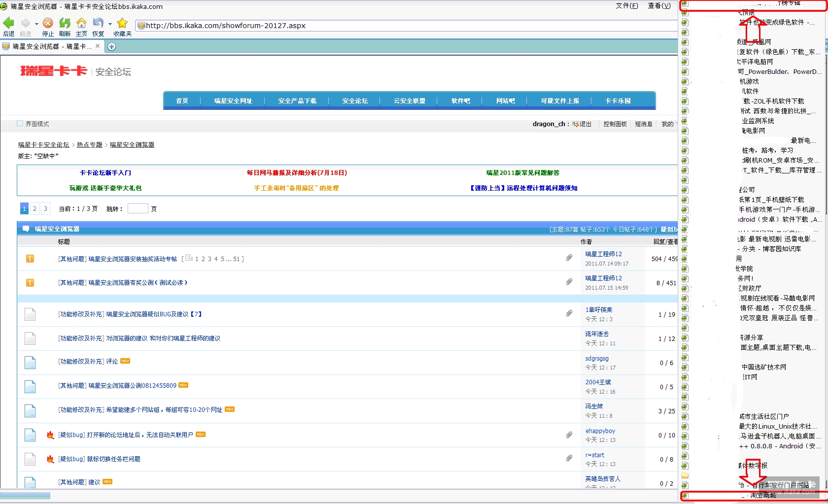Open the 文件(F) menu

click(626, 6)
